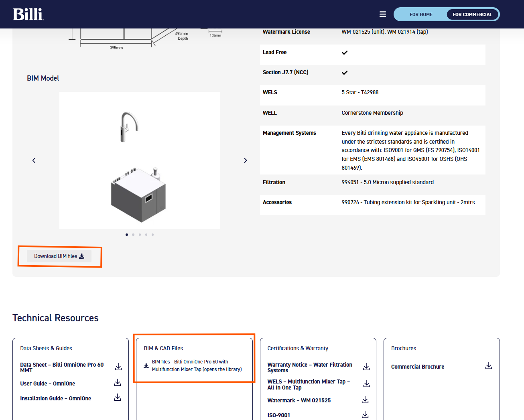Select the third carousel dot
524x420 pixels.
point(140,235)
